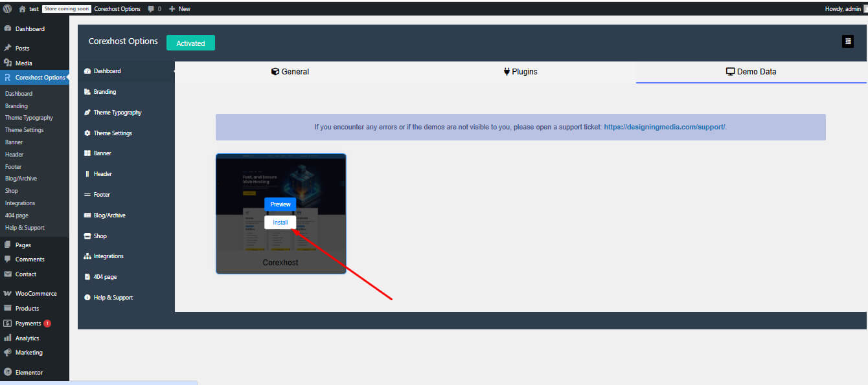
Task: Click the Corexhost demo thumbnail title
Action: click(280, 263)
